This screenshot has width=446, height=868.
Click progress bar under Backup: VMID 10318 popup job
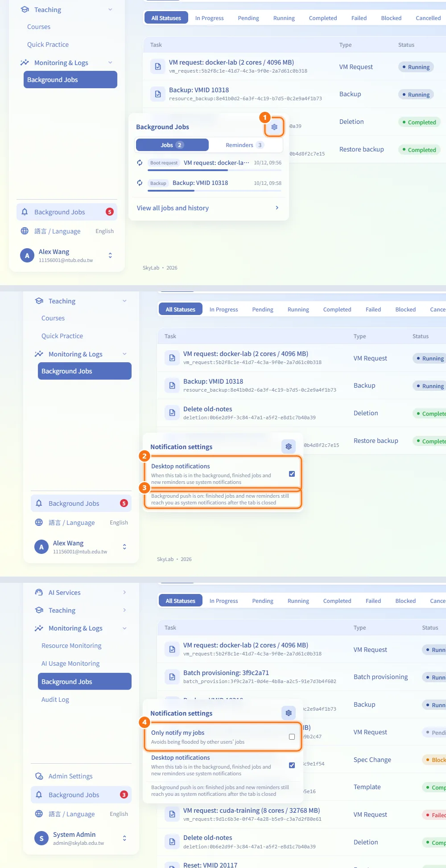[215, 191]
